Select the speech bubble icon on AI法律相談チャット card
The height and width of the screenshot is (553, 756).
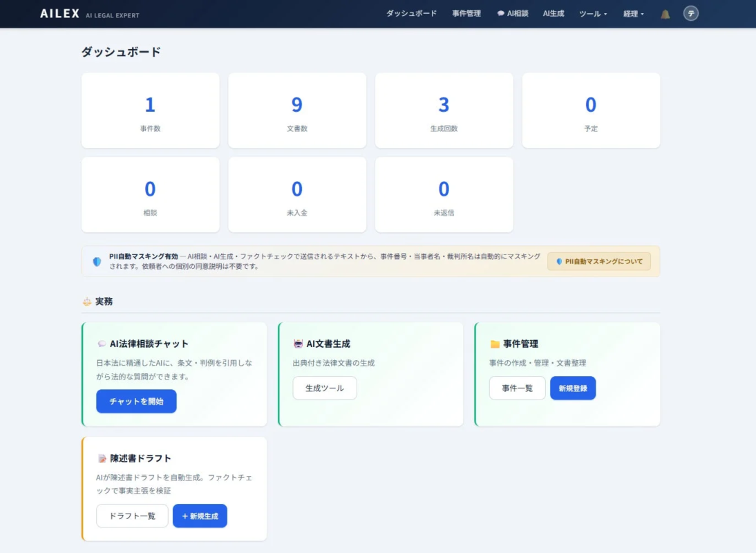(x=101, y=342)
